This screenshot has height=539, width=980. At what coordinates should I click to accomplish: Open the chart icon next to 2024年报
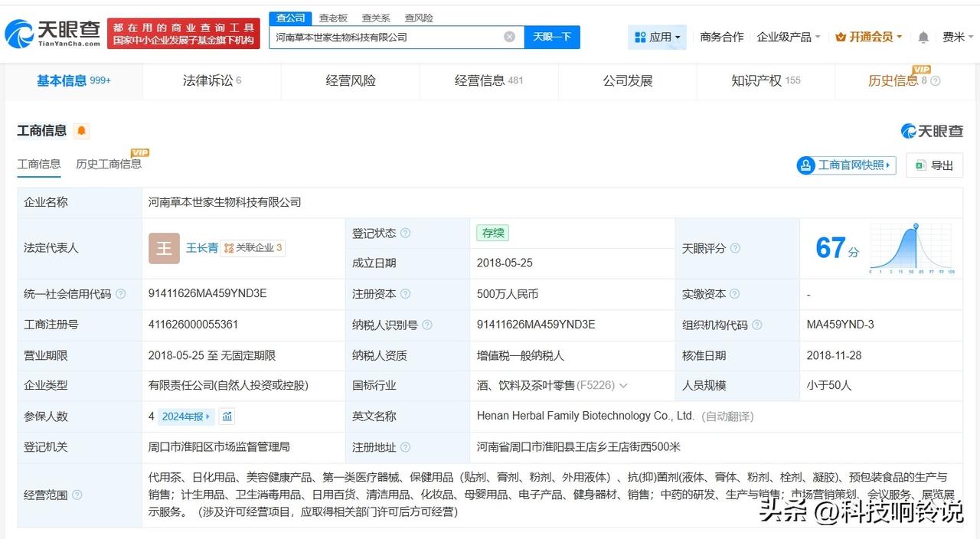(227, 416)
